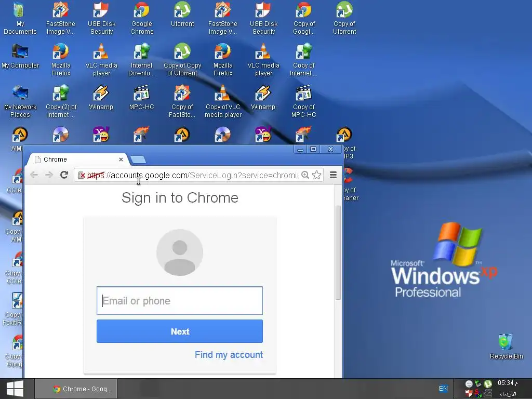Click the Chrome - Goog... taskbar button
532x399 pixels.
tap(76, 389)
